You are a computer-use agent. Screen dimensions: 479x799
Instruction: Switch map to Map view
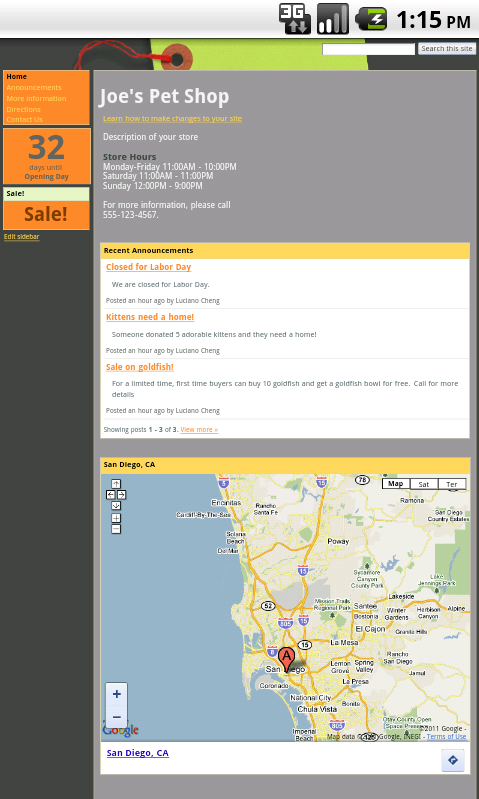(396, 484)
